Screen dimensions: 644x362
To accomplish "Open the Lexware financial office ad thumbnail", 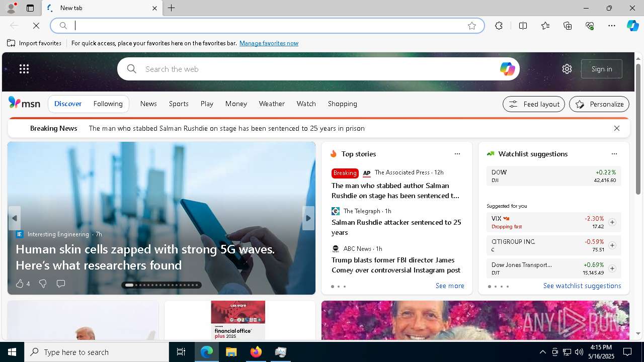I will 238,320.
